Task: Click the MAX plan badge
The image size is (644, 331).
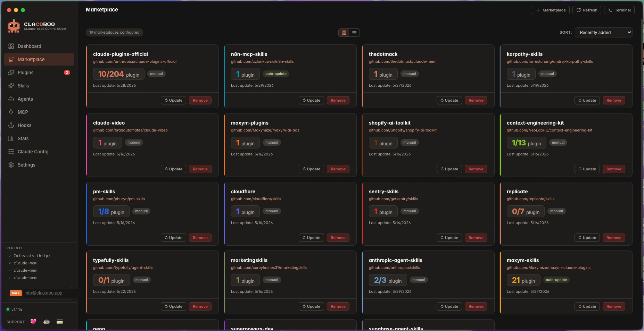Action: (16, 293)
